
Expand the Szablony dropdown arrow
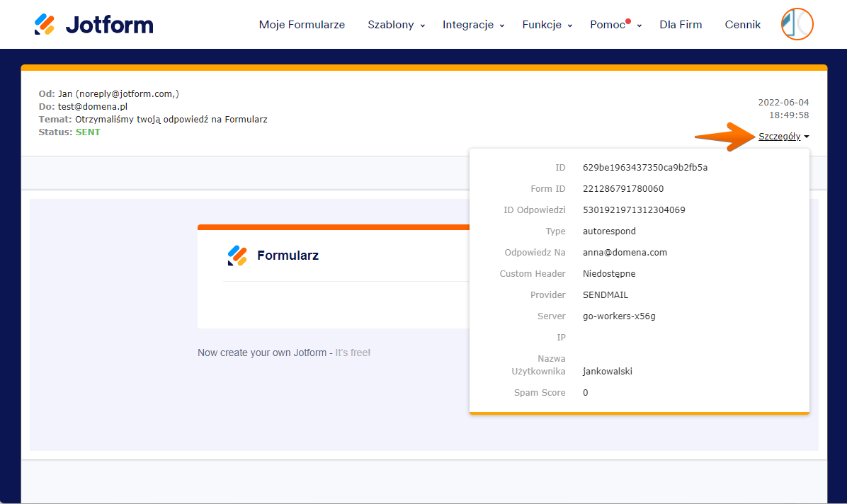pyautogui.click(x=422, y=25)
